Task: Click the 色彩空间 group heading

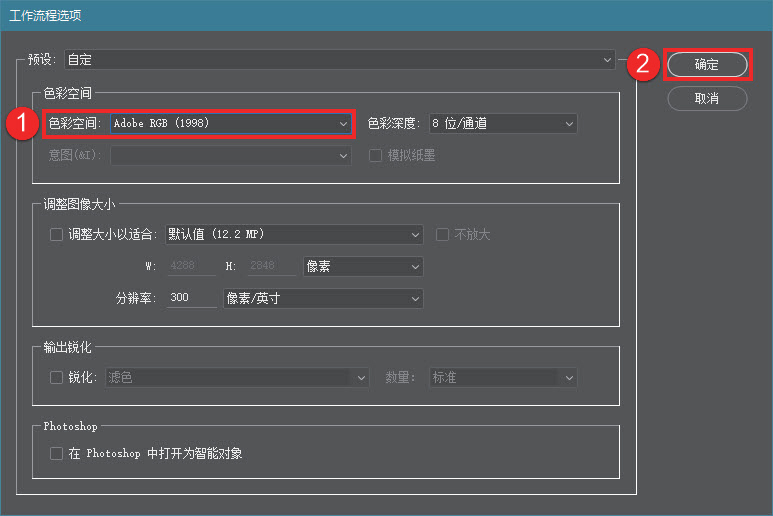Action: point(68,93)
